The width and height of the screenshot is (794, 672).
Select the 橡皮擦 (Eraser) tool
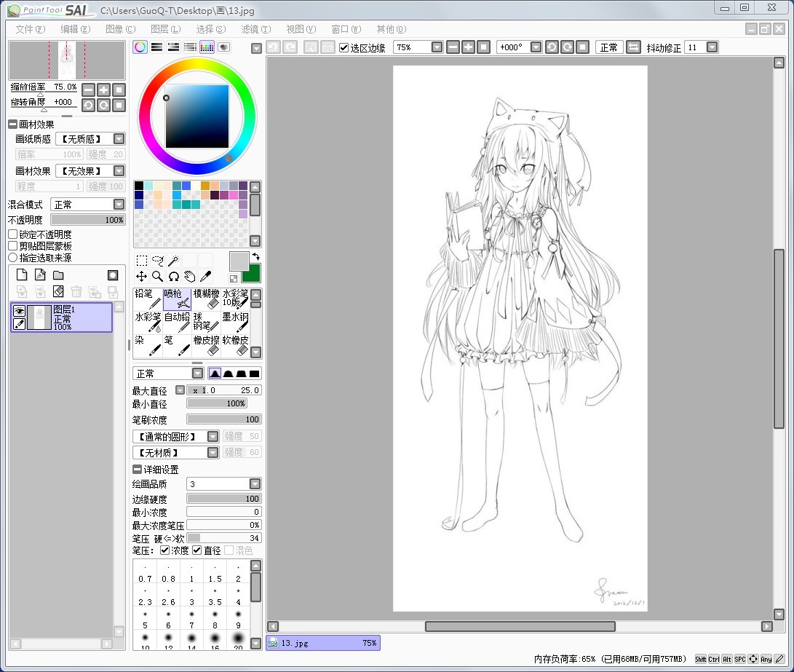[x=207, y=345]
